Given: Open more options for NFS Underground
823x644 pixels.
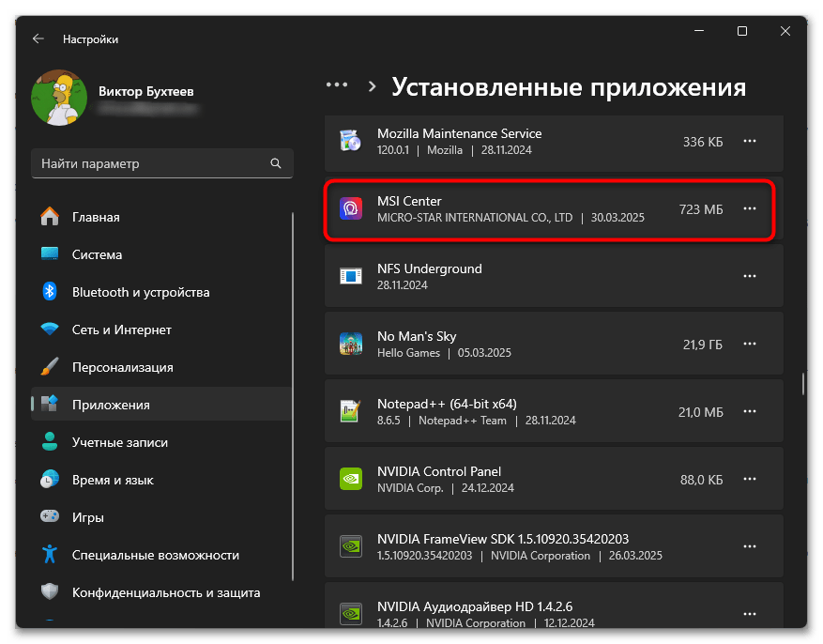Looking at the screenshot, I should tap(750, 276).
